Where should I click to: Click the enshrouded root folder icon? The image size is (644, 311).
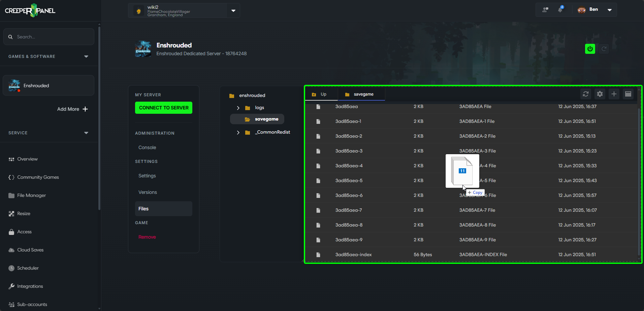[232, 96]
